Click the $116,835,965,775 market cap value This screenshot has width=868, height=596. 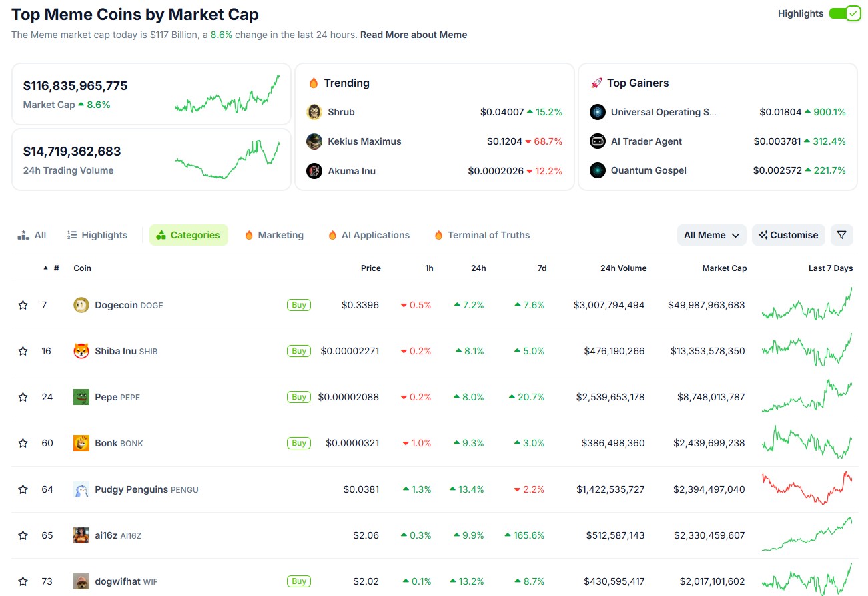75,85
